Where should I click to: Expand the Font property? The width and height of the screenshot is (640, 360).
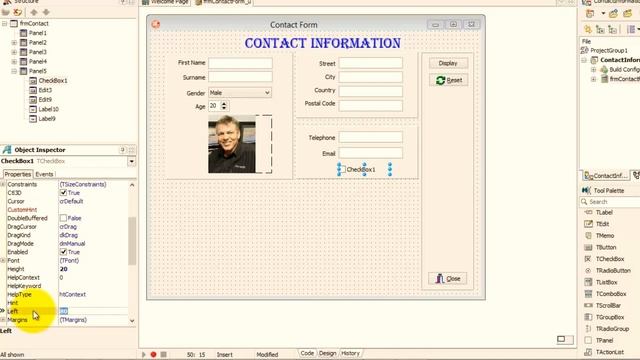(3, 260)
